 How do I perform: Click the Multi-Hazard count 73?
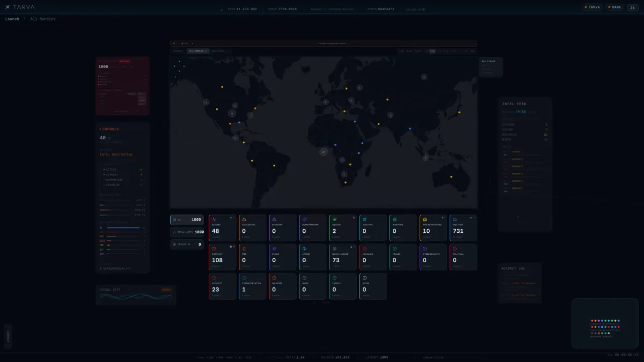point(336,260)
